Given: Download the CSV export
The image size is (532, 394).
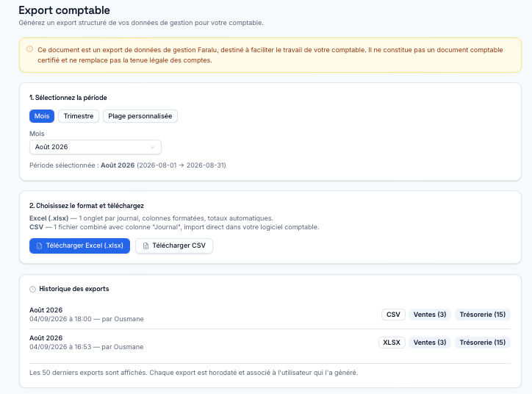Looking at the screenshot, I should (174, 246).
